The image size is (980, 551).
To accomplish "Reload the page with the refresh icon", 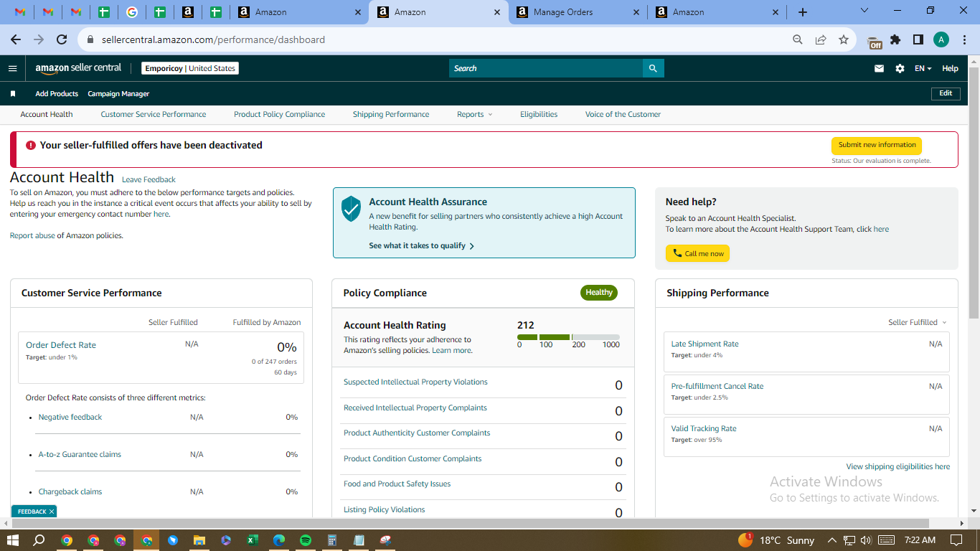I will (62, 39).
